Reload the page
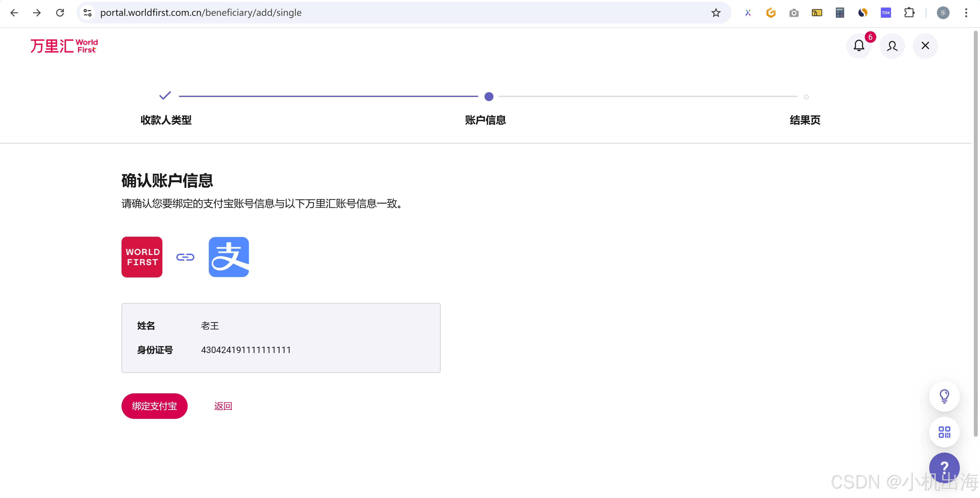This screenshot has width=980, height=498. pos(60,13)
